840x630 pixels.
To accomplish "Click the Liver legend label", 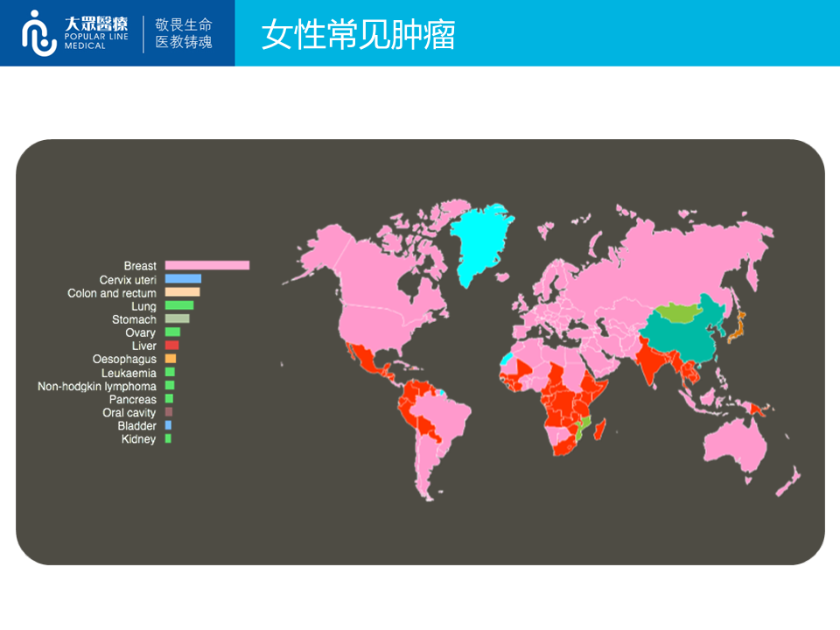I will click(144, 346).
